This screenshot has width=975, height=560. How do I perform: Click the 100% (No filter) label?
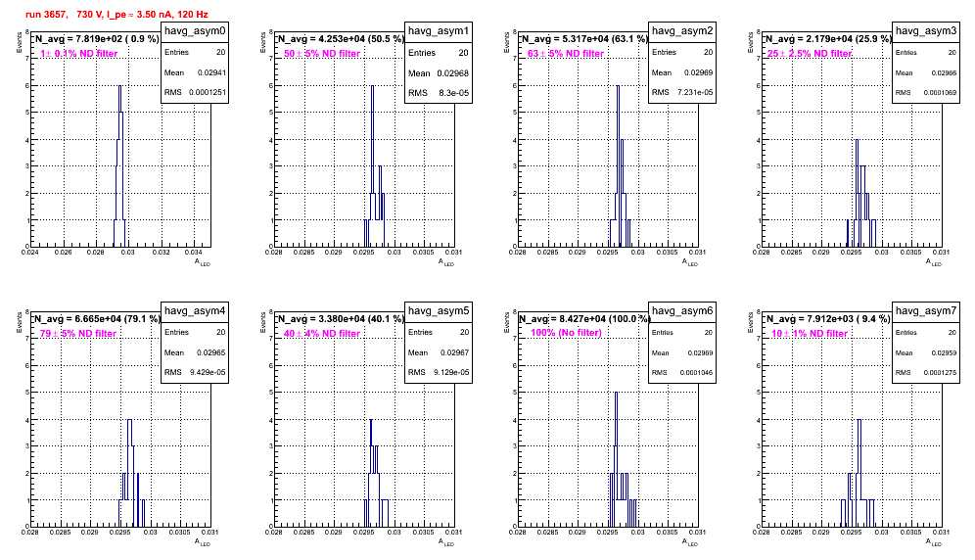coord(566,333)
